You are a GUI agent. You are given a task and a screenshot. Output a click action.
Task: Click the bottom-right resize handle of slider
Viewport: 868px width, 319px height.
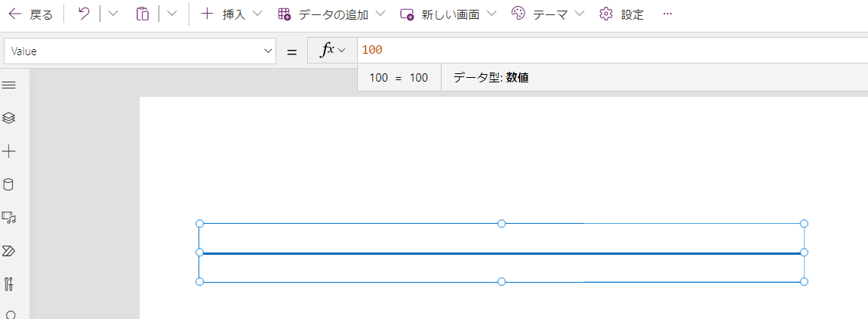805,282
